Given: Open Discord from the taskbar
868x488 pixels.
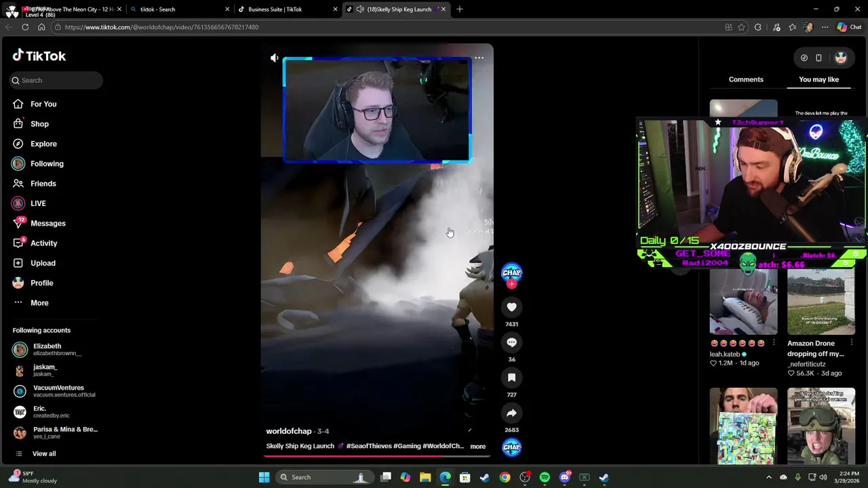Looking at the screenshot, I should pyautogui.click(x=564, y=477).
